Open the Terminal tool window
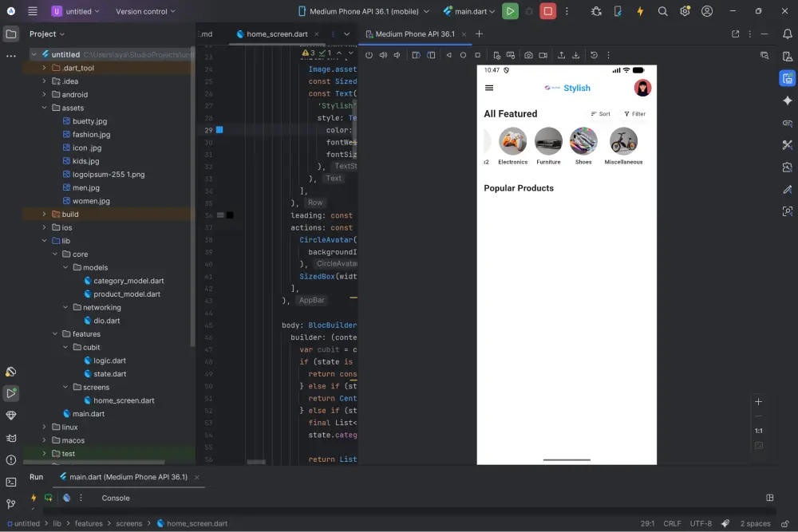Screen dimensions: 798x532 point(11,482)
